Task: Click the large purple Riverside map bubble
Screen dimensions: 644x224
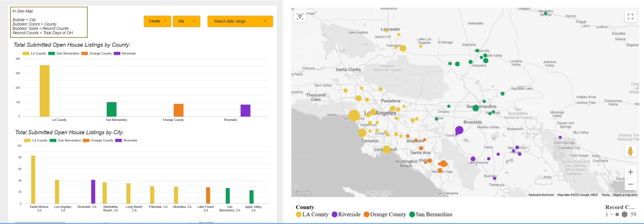Action: tap(459, 130)
